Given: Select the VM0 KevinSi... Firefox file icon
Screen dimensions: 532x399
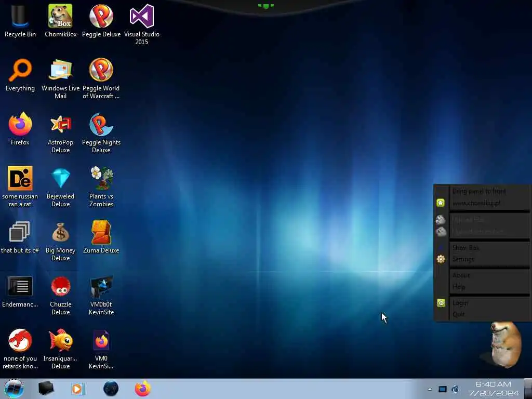Looking at the screenshot, I should [101, 349].
